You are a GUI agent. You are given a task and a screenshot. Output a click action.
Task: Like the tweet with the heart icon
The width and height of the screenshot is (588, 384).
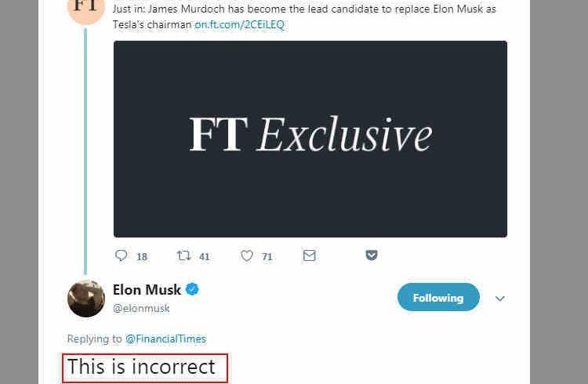click(247, 255)
